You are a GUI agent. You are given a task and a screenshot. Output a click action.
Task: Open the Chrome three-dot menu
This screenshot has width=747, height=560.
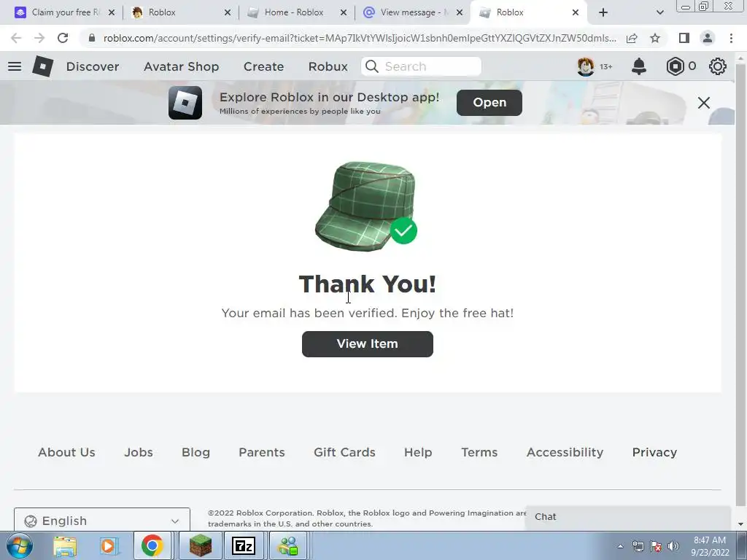click(x=731, y=38)
